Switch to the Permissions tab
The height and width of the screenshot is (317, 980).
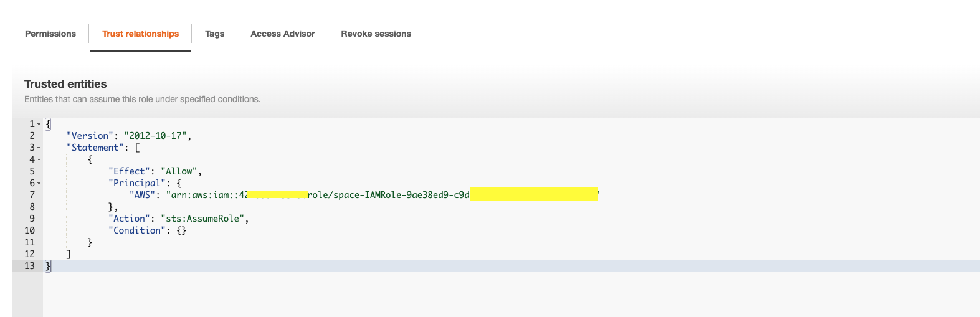(50, 34)
